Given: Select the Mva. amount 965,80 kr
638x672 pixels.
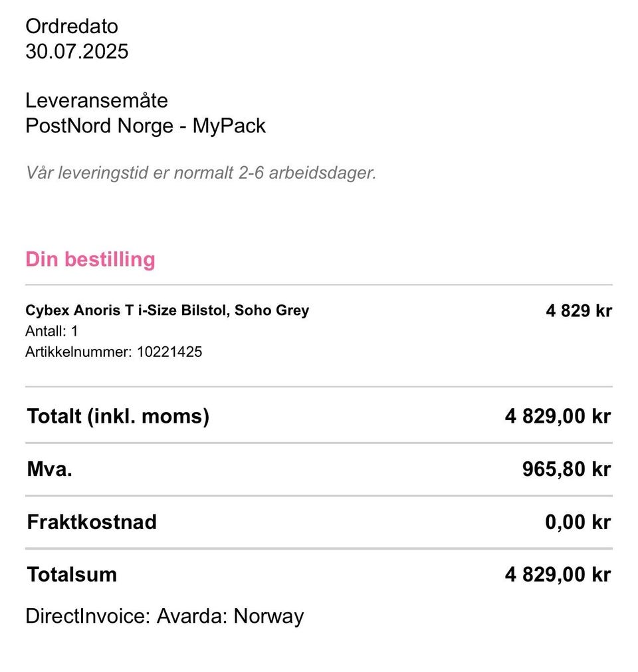Looking at the screenshot, I should click(x=566, y=469).
